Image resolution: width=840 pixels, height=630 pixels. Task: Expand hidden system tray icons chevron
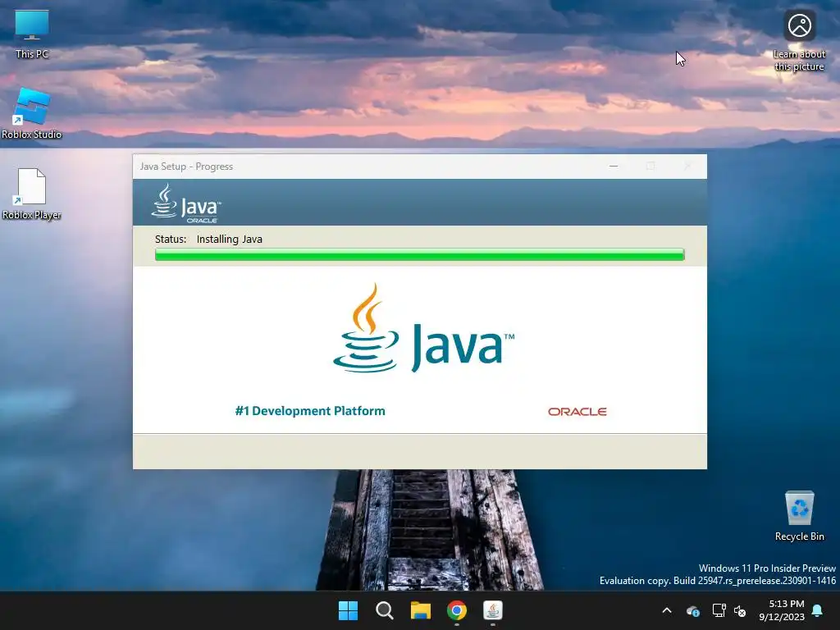point(667,610)
